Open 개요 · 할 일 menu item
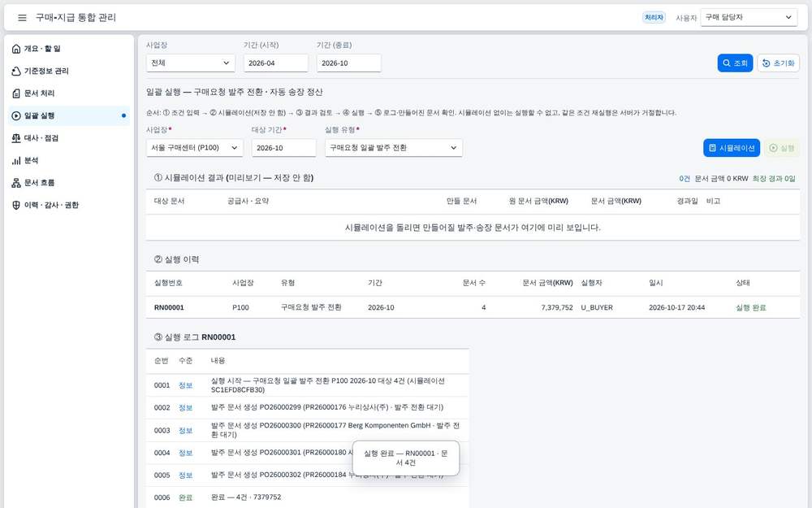The height and width of the screenshot is (508, 812). coord(69,49)
